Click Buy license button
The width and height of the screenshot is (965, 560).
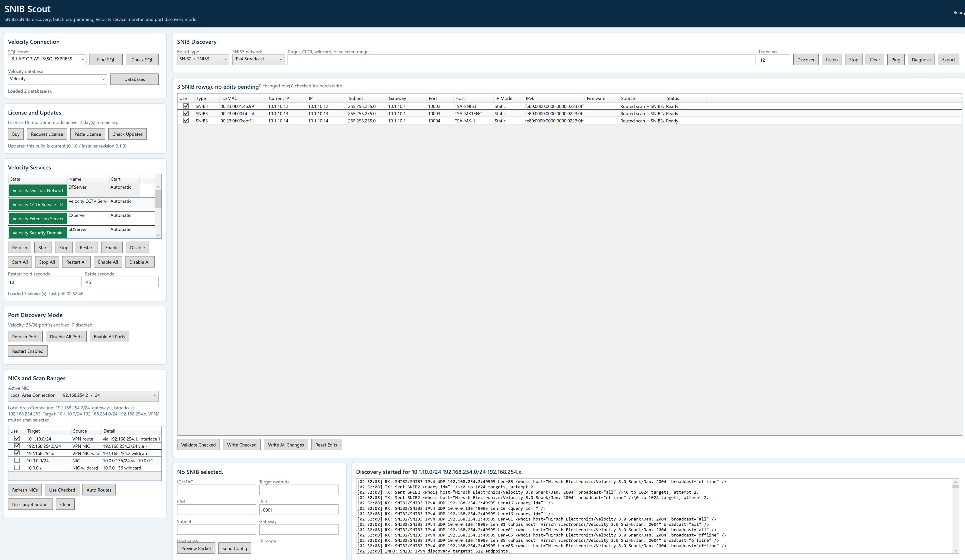coord(16,134)
